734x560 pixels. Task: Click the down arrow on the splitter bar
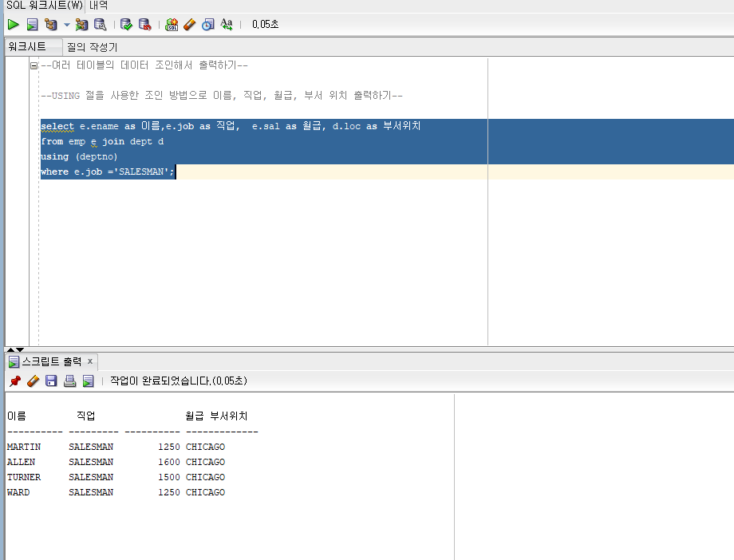tap(20, 349)
